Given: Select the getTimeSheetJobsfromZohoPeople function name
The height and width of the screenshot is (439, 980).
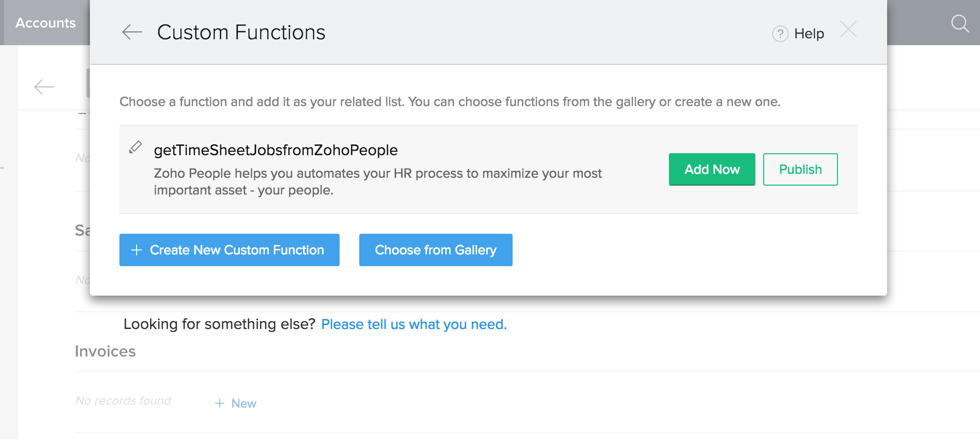Looking at the screenshot, I should 276,150.
